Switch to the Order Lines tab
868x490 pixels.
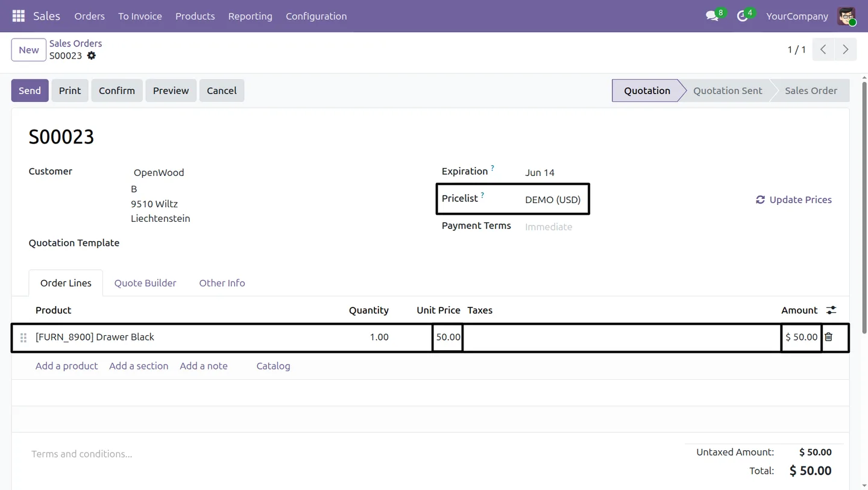[66, 283]
